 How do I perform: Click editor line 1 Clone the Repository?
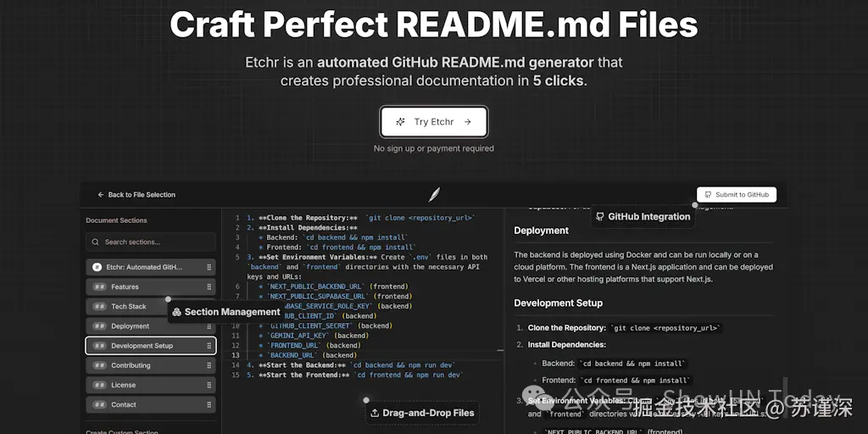(x=361, y=218)
